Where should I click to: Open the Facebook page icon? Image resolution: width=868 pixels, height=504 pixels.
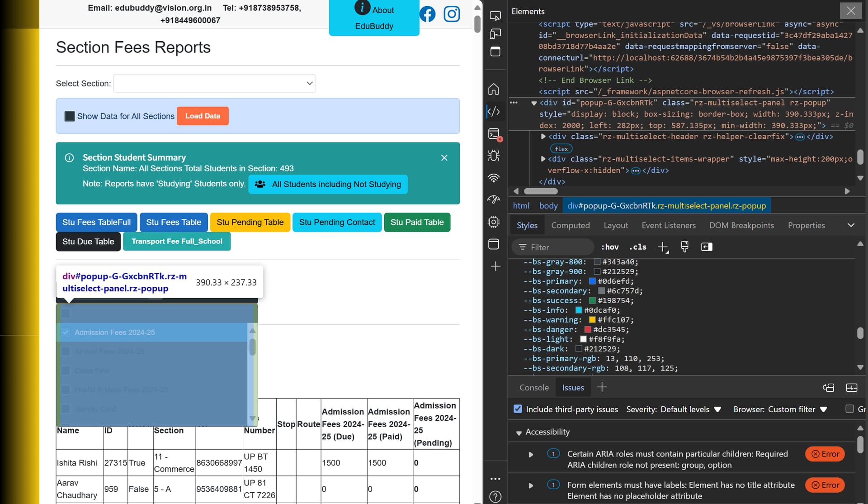coord(427,14)
